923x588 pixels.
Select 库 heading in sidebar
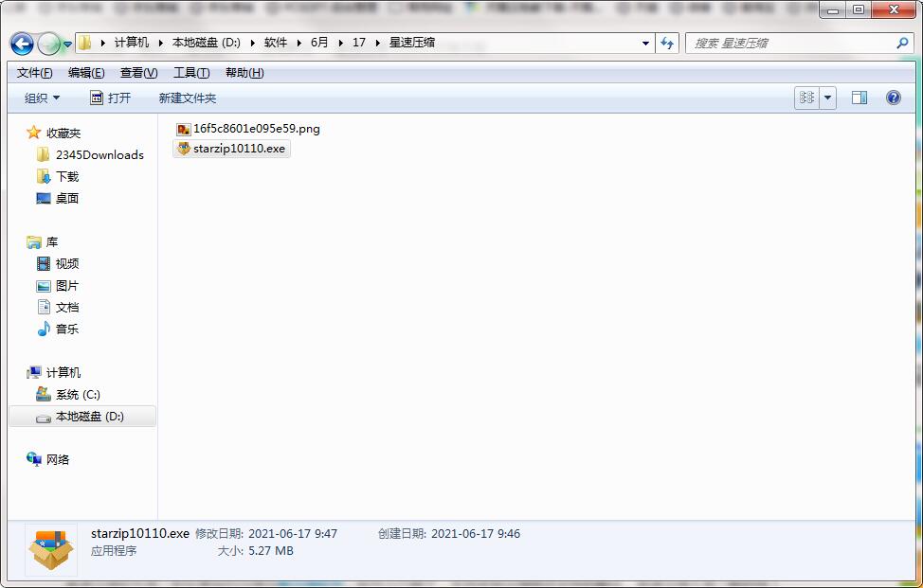pyautogui.click(x=43, y=241)
